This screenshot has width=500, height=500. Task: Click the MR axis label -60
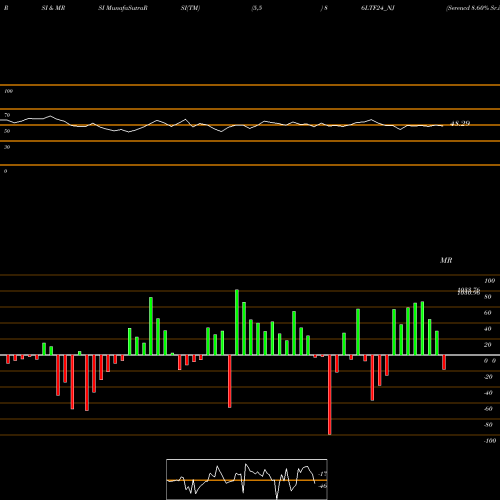point(488,409)
